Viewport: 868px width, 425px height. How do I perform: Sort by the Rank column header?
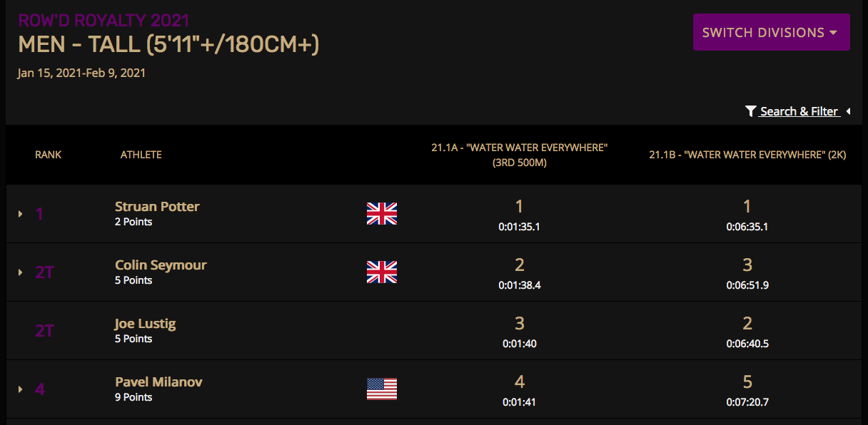(x=49, y=155)
